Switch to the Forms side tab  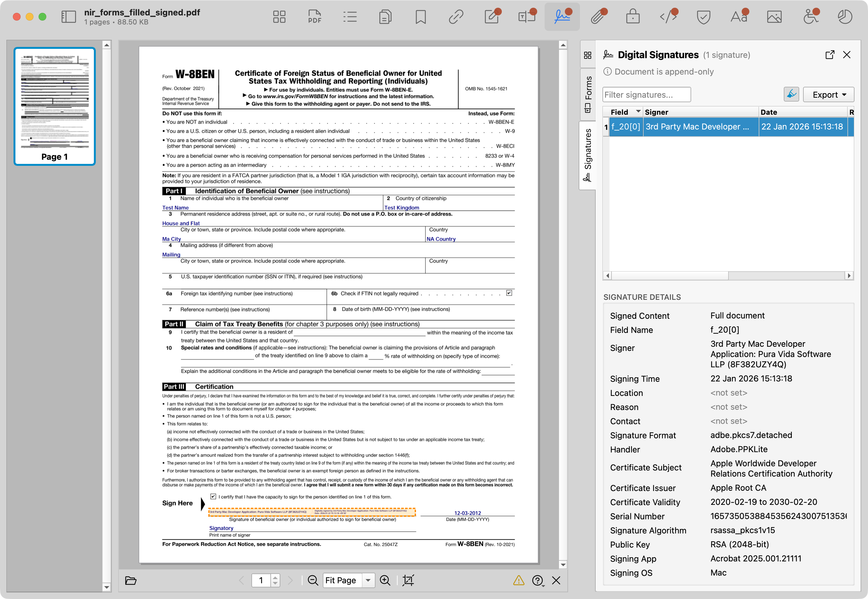(588, 94)
